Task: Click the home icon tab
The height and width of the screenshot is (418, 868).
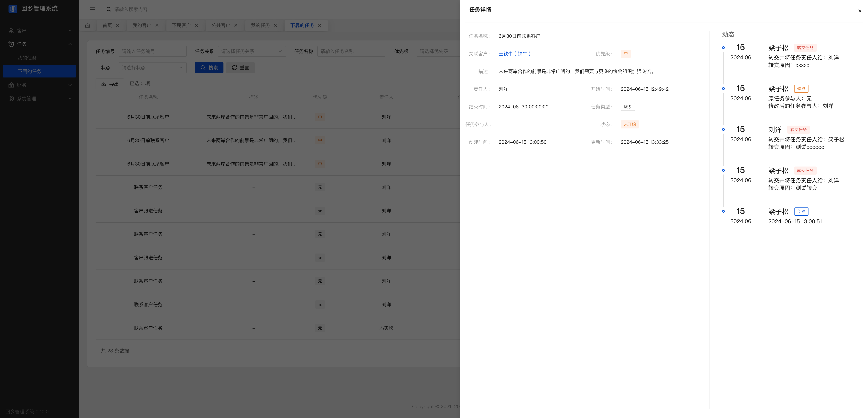Action: tap(88, 25)
